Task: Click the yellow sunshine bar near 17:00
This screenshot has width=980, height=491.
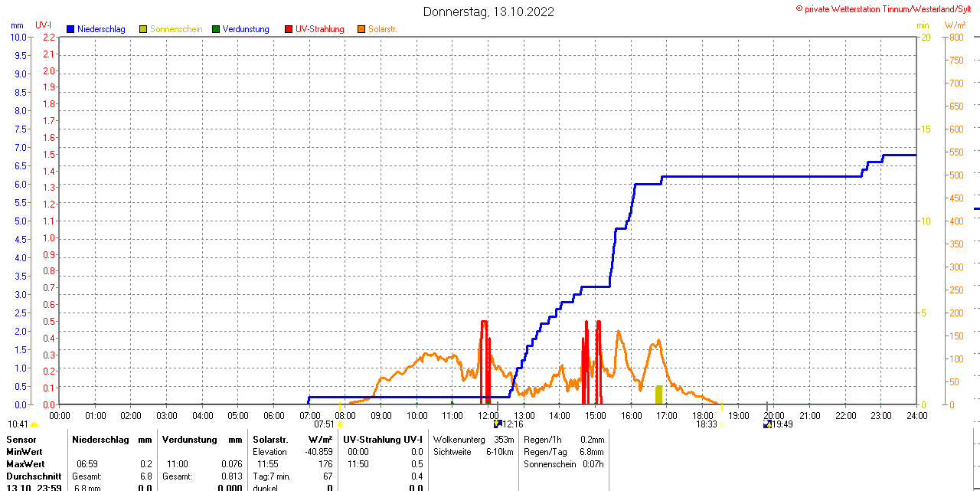Action: [x=658, y=394]
